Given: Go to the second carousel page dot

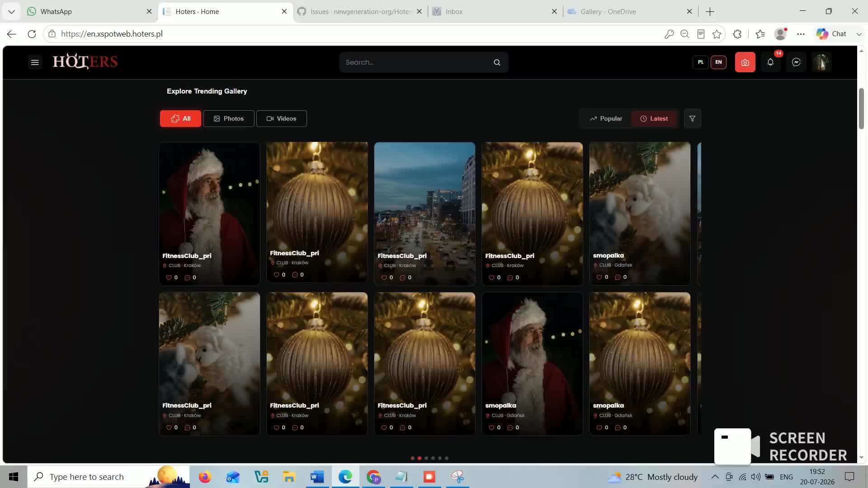Looking at the screenshot, I should 420,458.
